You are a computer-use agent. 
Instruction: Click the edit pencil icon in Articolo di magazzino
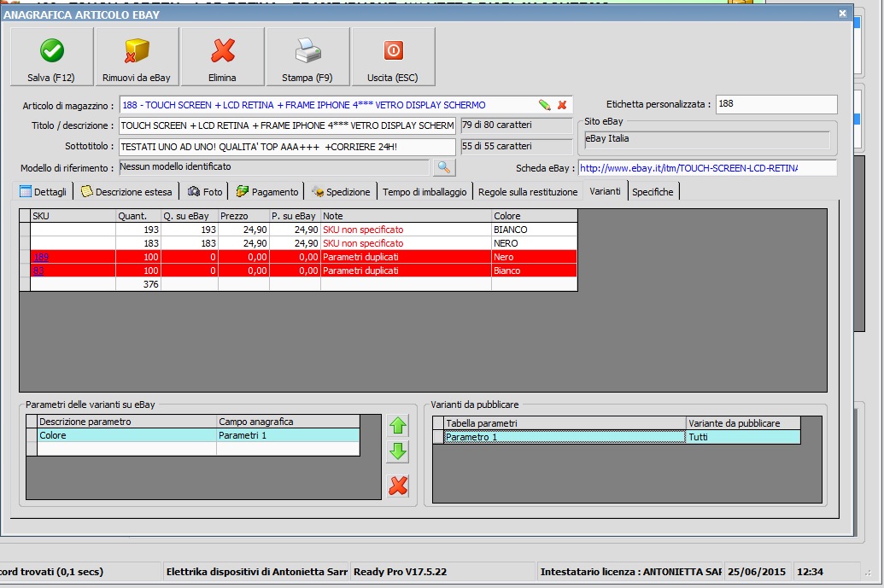click(544, 105)
